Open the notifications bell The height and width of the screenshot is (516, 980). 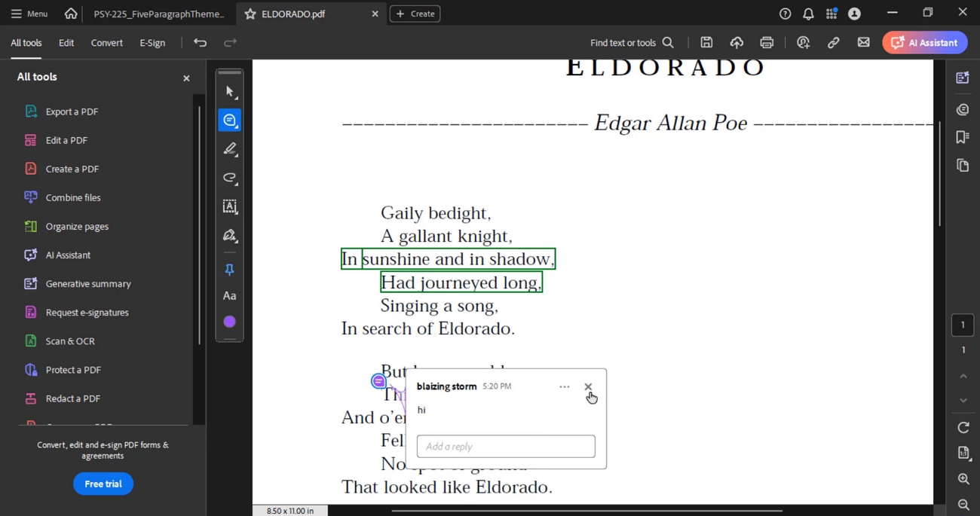(808, 14)
